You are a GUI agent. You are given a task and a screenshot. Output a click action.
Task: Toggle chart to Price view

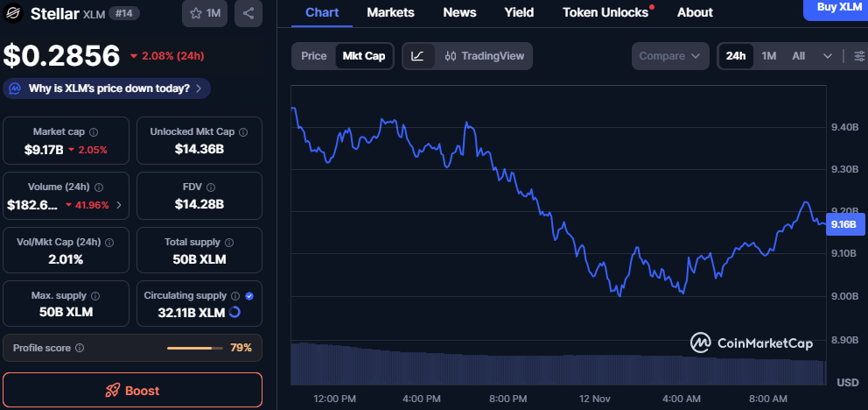pyautogui.click(x=314, y=56)
